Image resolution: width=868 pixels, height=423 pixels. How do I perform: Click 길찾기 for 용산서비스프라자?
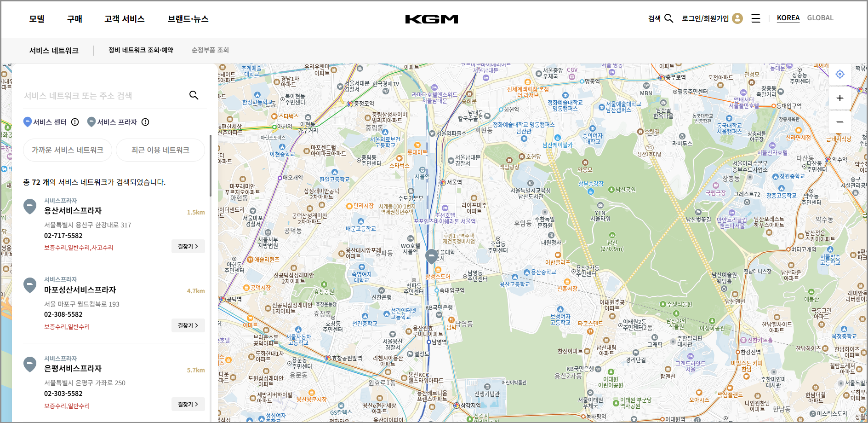click(188, 246)
